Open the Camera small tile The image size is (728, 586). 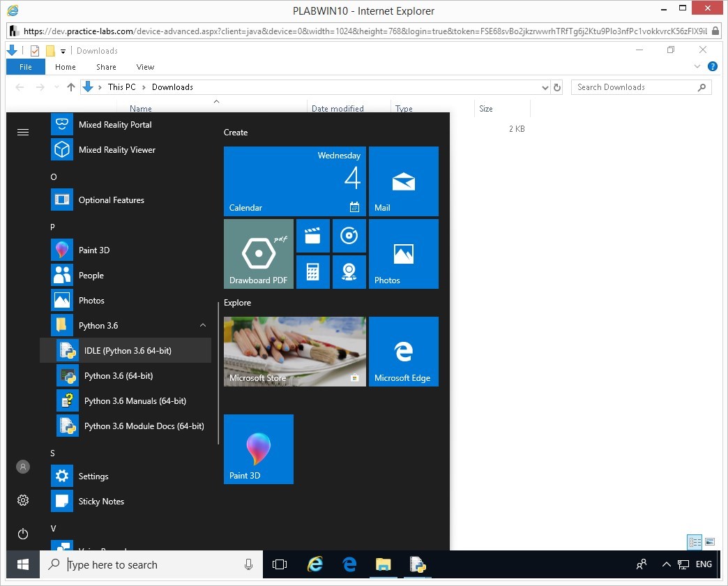[x=349, y=271]
